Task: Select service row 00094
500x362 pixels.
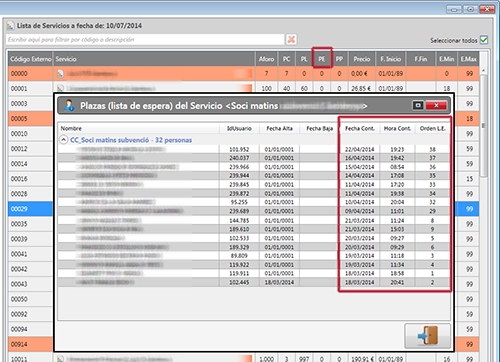Action: click(x=30, y=329)
